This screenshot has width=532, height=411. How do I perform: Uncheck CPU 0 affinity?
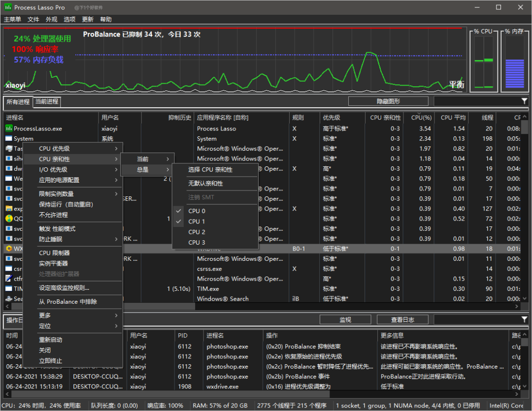click(197, 211)
